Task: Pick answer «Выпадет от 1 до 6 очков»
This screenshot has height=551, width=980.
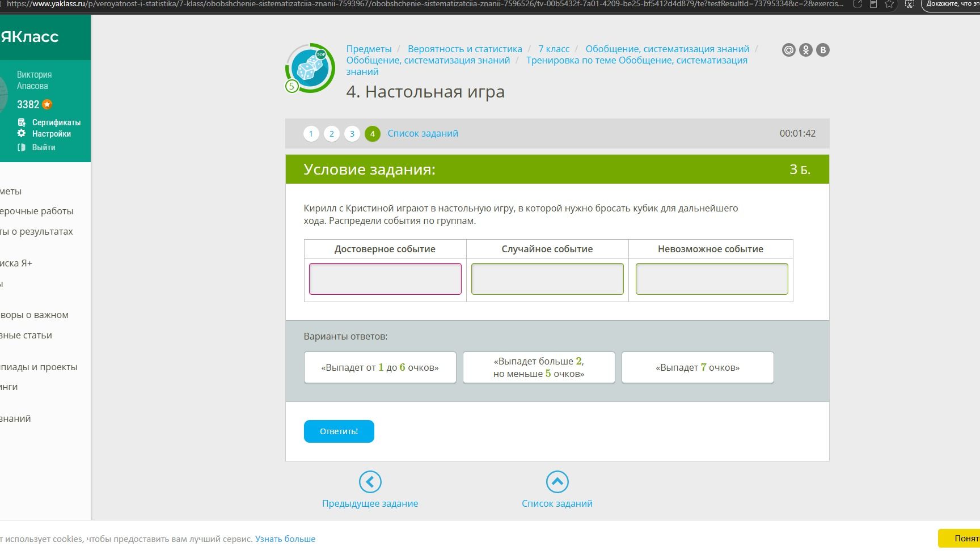Action: [380, 367]
